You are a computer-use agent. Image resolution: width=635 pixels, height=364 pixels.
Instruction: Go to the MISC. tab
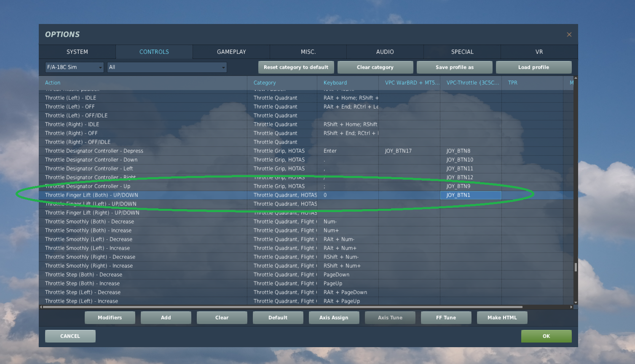(308, 52)
